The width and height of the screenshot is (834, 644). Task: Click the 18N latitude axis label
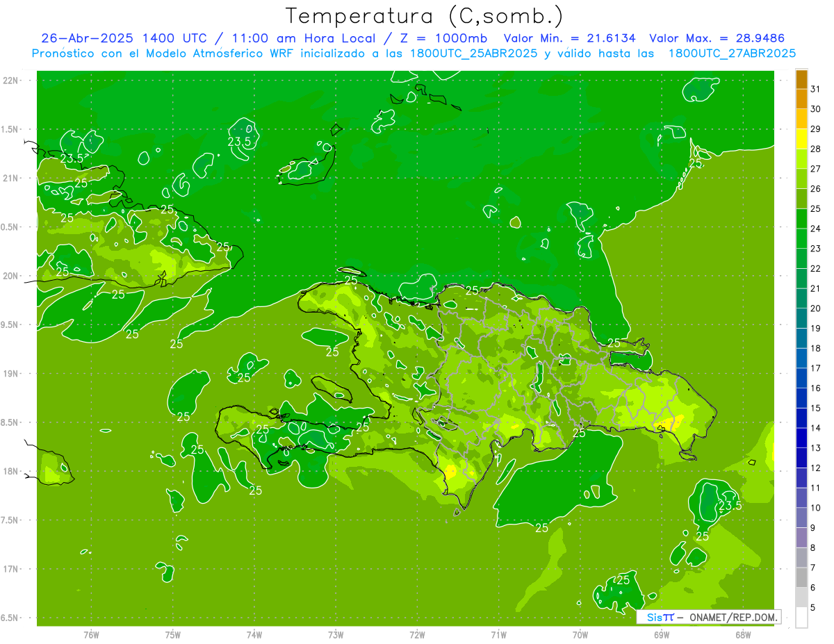tap(11, 471)
